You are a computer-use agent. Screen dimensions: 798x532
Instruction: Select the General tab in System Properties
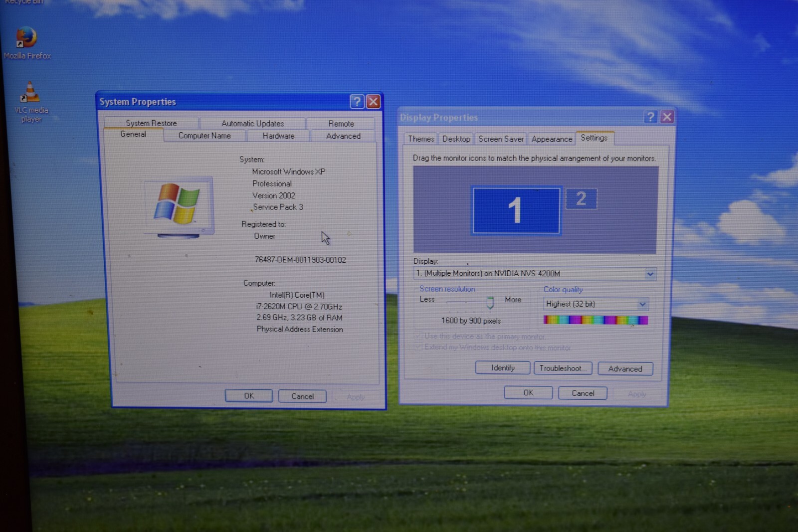point(133,135)
